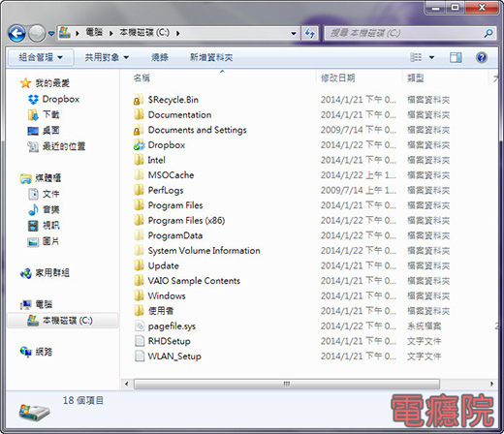Select the Program Files (x86) folder icon
The image size is (504, 434).
[139, 220]
